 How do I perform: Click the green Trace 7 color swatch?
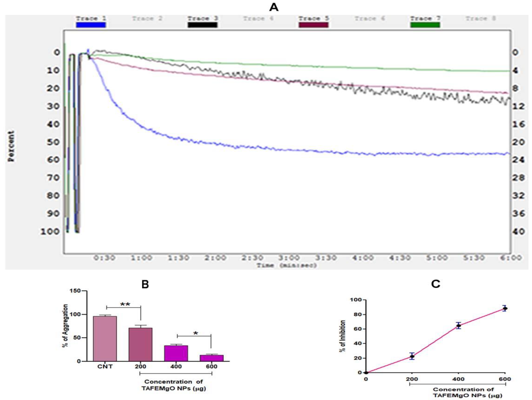tap(425, 25)
